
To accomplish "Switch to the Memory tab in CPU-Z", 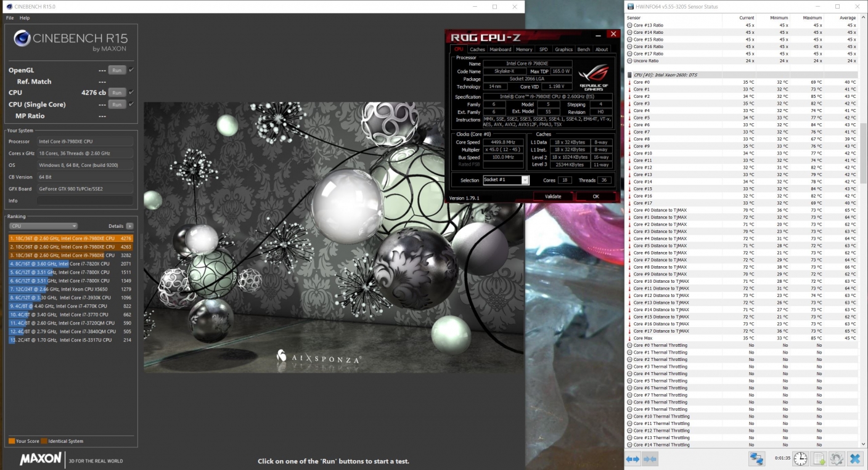I will coord(524,49).
